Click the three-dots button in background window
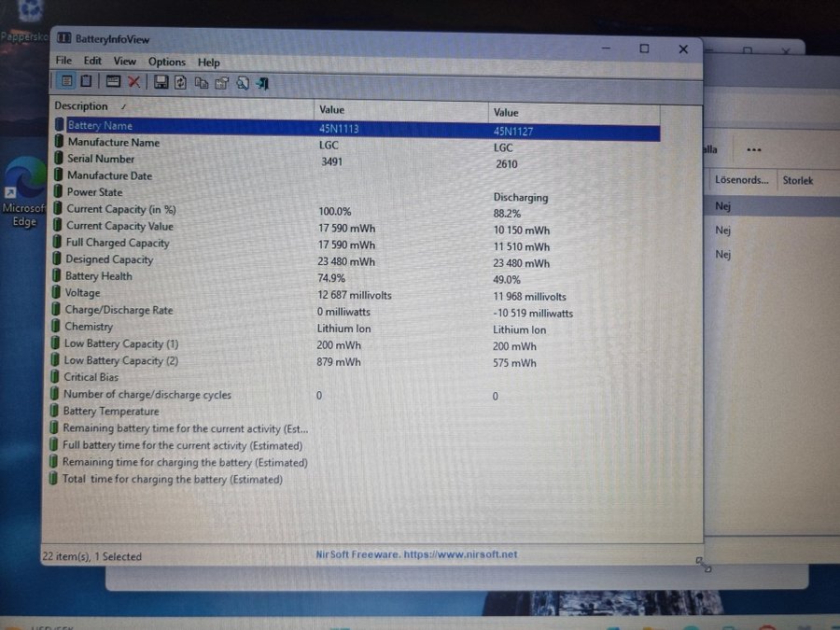 pyautogui.click(x=754, y=149)
